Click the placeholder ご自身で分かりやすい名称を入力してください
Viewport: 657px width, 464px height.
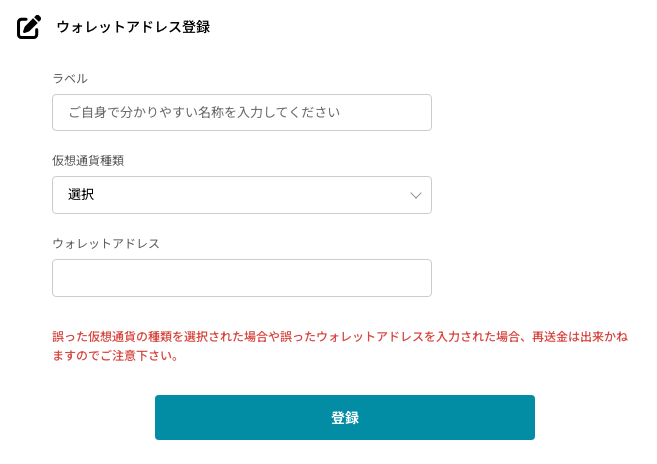tap(204, 113)
